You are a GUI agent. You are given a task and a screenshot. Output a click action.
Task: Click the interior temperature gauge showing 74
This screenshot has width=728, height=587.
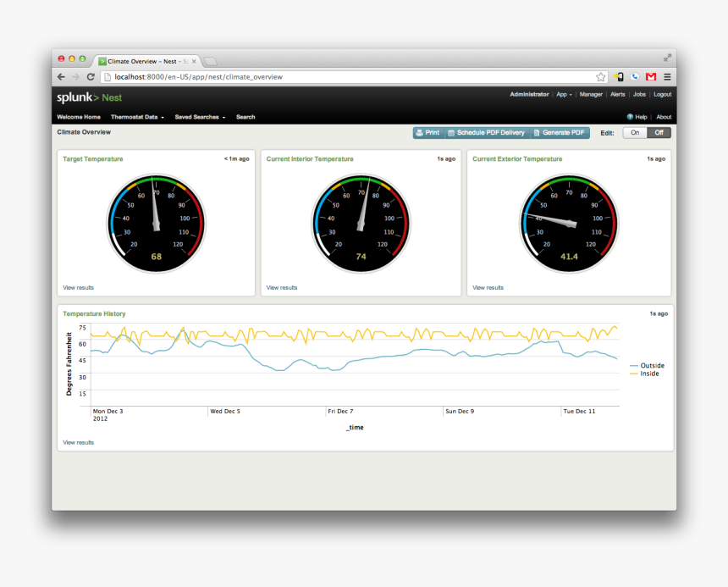click(361, 224)
